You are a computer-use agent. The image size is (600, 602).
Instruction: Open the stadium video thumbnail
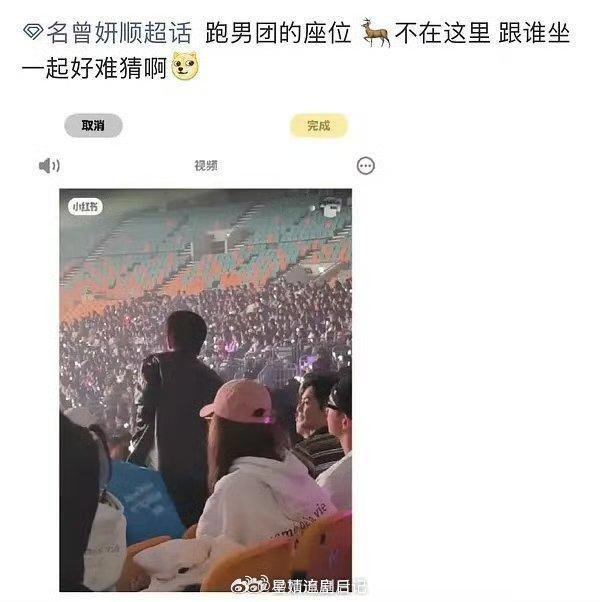pos(205,390)
